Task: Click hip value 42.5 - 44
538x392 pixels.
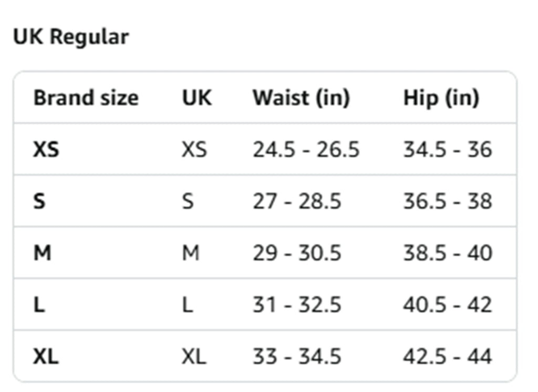Action: [448, 357]
